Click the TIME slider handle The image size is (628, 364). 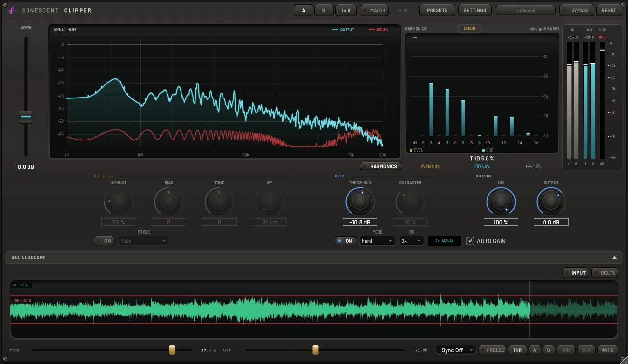tap(172, 350)
